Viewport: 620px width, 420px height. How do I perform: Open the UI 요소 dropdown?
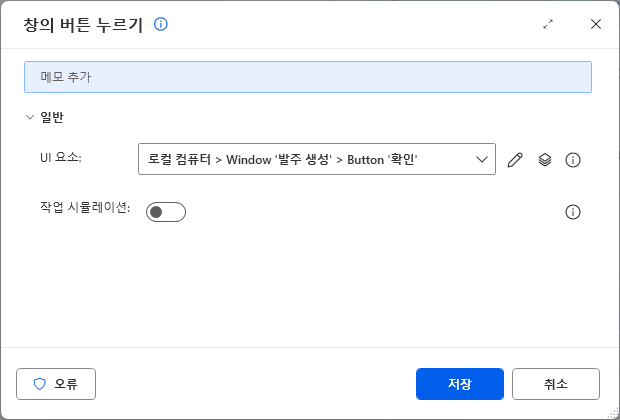pyautogui.click(x=317, y=159)
